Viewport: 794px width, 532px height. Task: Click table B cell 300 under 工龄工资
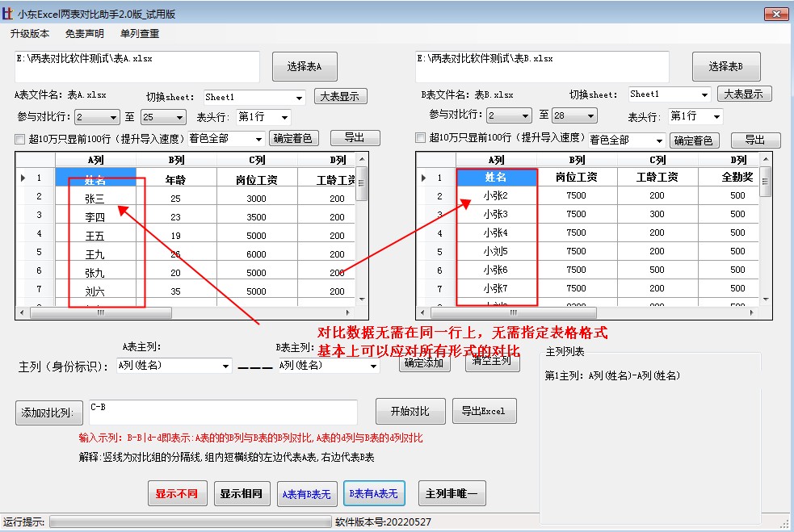(x=657, y=214)
